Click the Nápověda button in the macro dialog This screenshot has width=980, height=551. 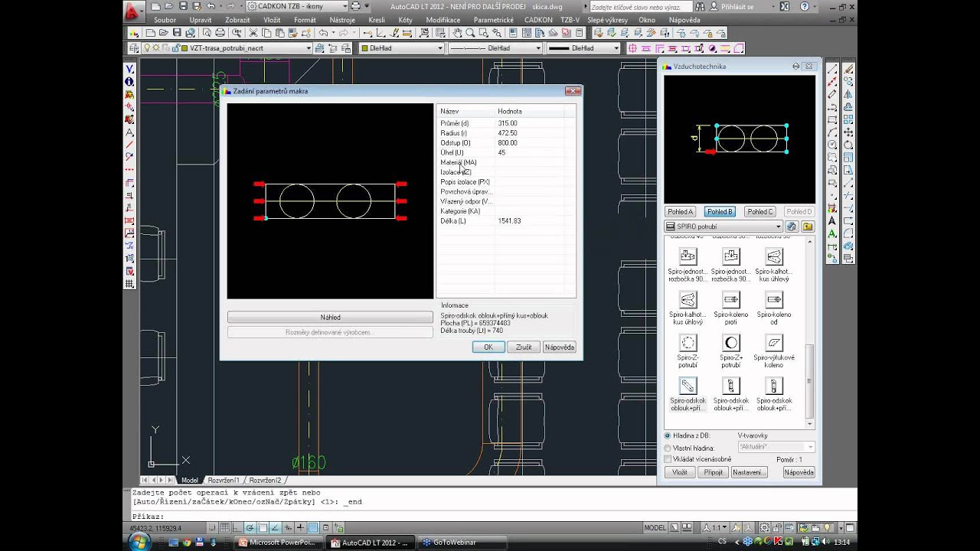pos(559,347)
